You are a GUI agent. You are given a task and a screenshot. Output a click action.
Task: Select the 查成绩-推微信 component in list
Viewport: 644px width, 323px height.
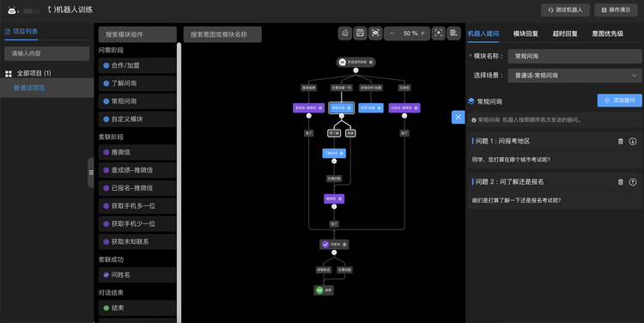click(x=137, y=170)
